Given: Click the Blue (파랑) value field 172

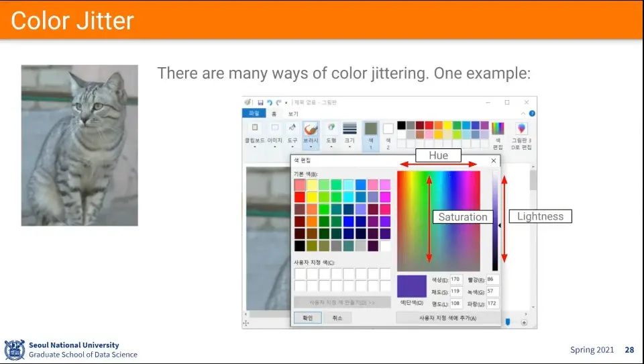Looking at the screenshot, I should (x=493, y=304).
